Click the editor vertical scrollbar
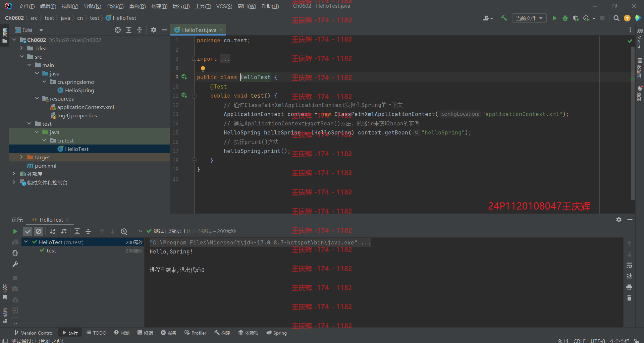644x343 pixels. pos(633,123)
